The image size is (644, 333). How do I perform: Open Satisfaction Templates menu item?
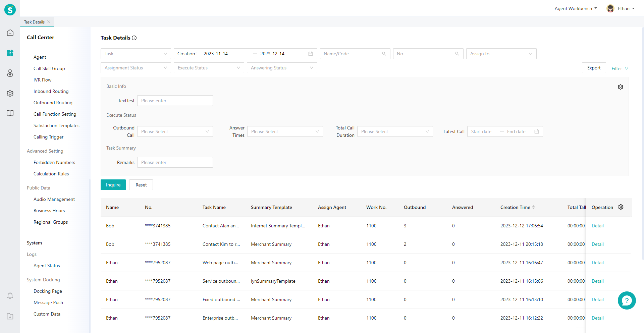point(56,125)
